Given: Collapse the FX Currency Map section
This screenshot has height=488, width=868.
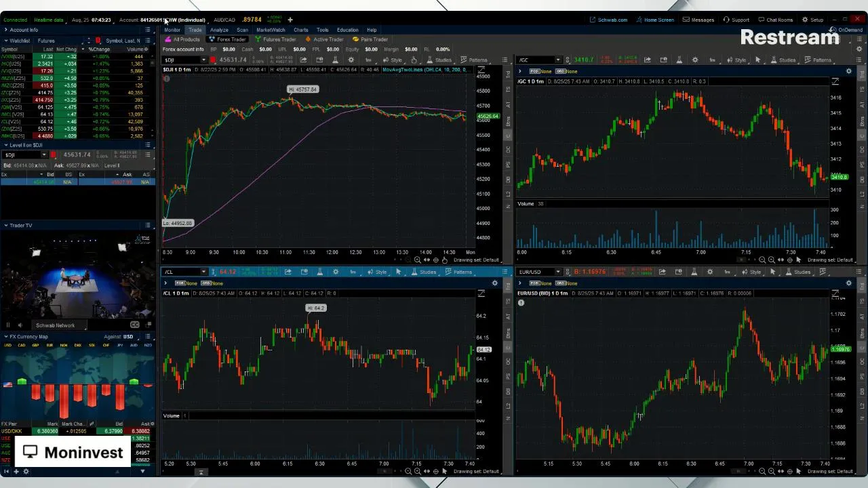Looking at the screenshot, I should (5, 336).
